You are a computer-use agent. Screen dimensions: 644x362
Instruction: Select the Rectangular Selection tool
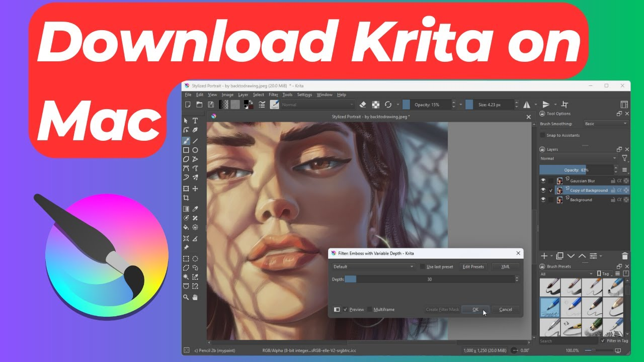pos(186,258)
